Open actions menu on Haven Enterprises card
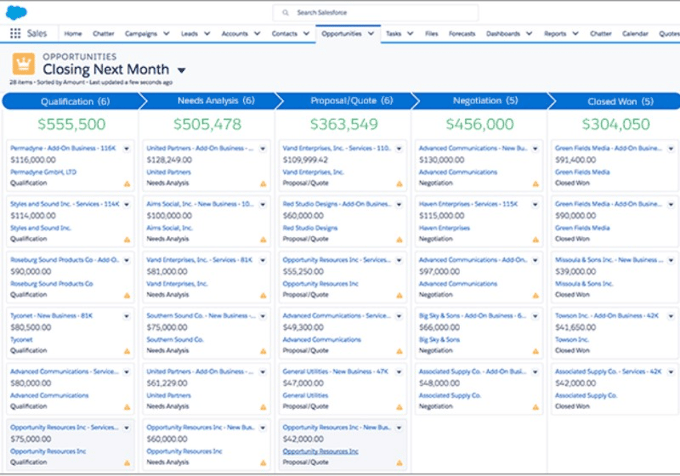680x476 pixels. coord(535,204)
